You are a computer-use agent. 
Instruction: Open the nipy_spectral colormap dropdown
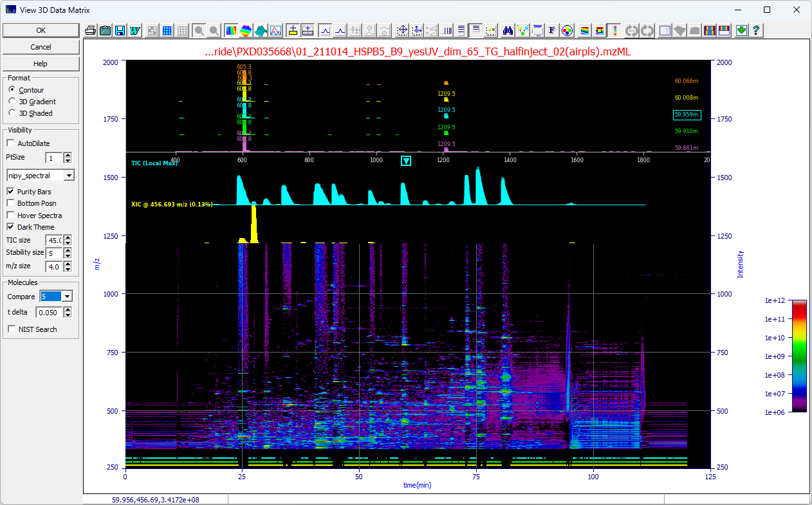[x=69, y=175]
